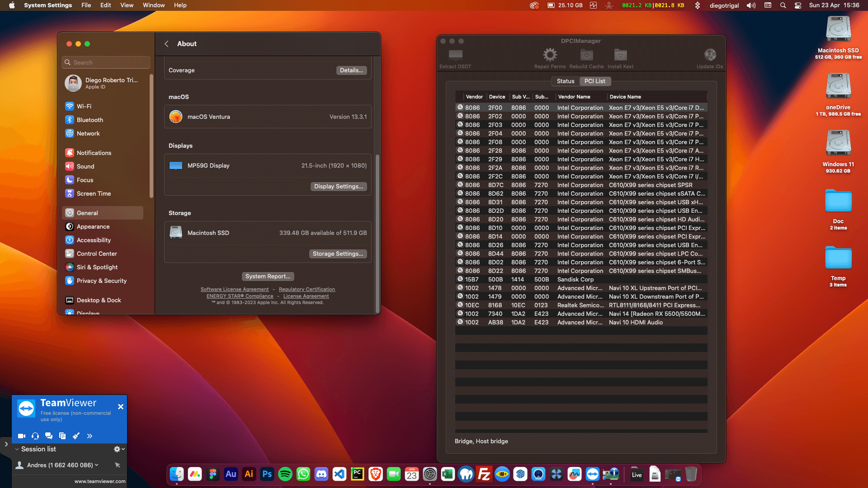
Task: Click Install Kext toolbar icon
Action: point(620,59)
